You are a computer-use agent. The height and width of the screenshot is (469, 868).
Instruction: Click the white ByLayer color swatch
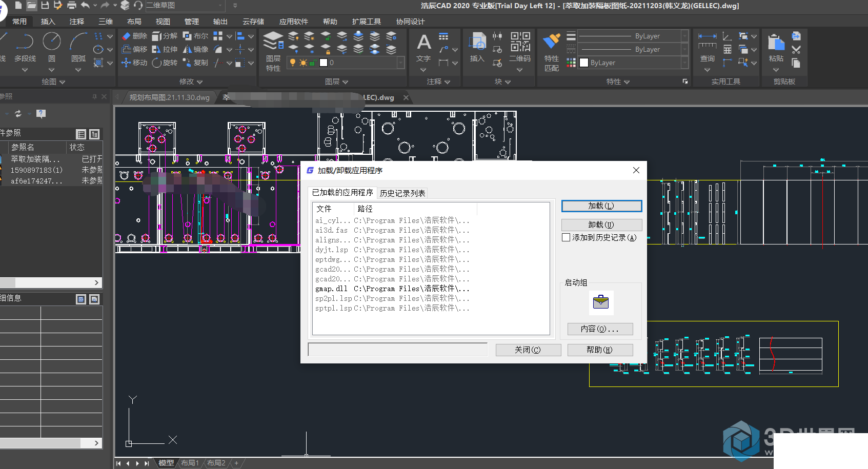[584, 63]
